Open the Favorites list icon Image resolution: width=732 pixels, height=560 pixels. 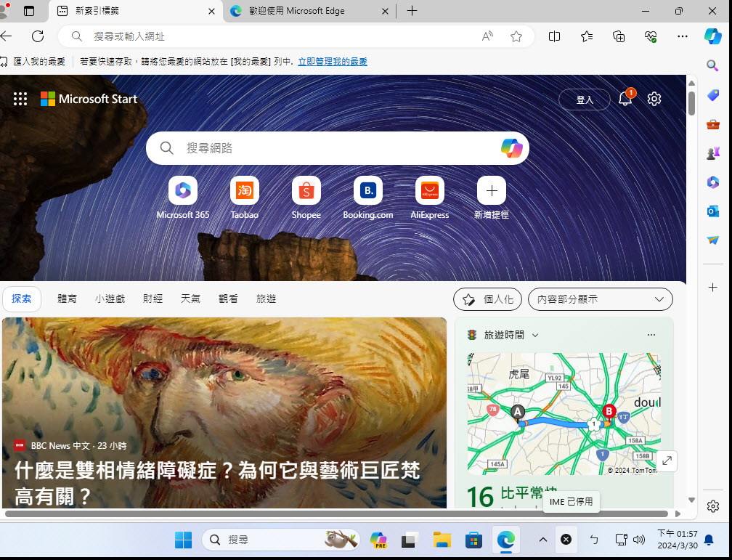(587, 36)
